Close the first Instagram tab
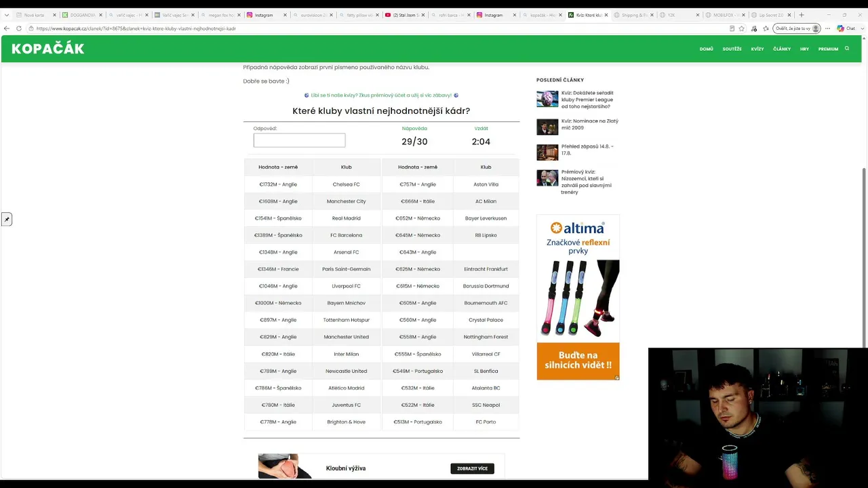 (x=285, y=15)
